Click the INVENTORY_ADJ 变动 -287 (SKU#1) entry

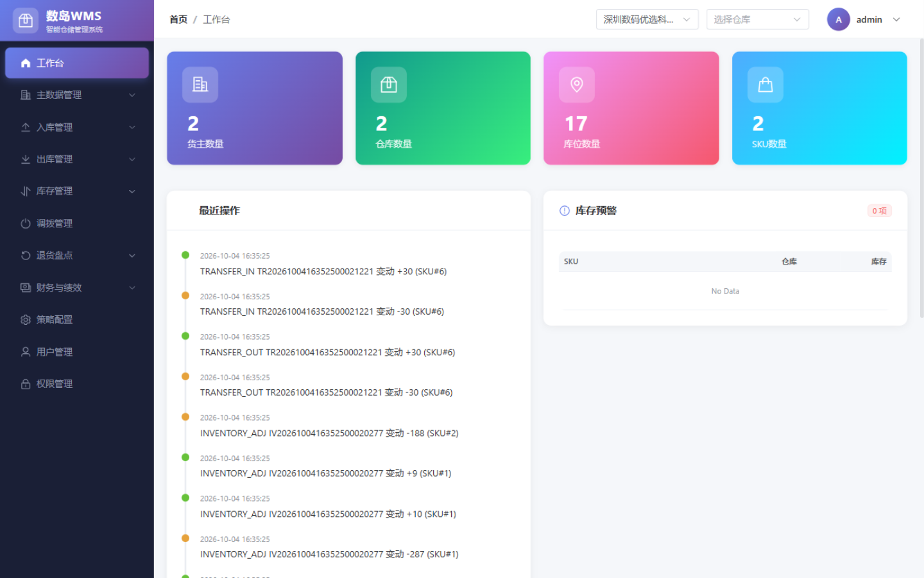[329, 554]
